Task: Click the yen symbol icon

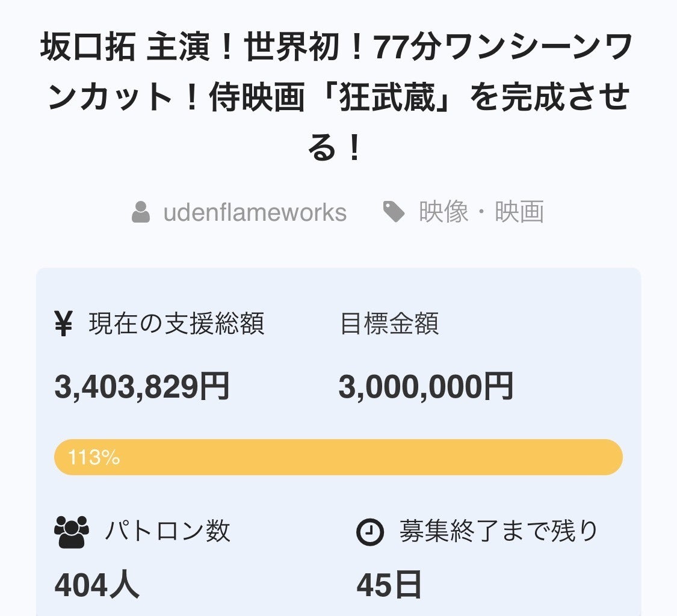Action: (x=63, y=325)
